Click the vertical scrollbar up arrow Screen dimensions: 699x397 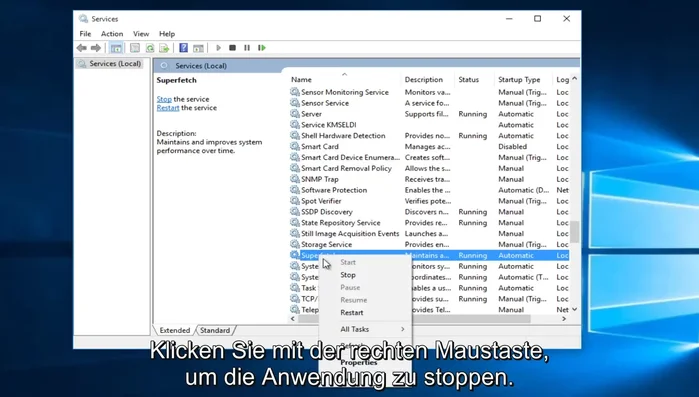pyautogui.click(x=575, y=79)
